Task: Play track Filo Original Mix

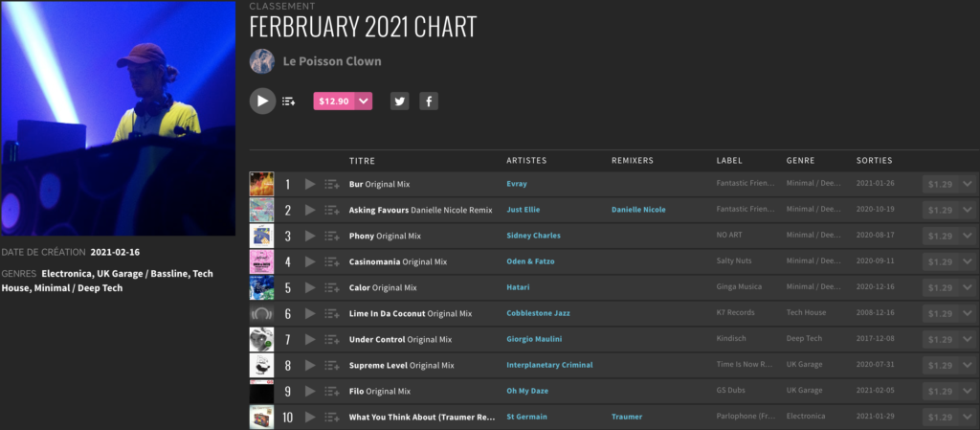Action: click(310, 392)
